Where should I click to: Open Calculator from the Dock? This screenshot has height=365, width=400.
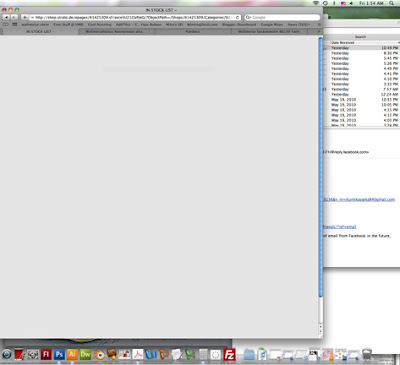[x=203, y=354]
